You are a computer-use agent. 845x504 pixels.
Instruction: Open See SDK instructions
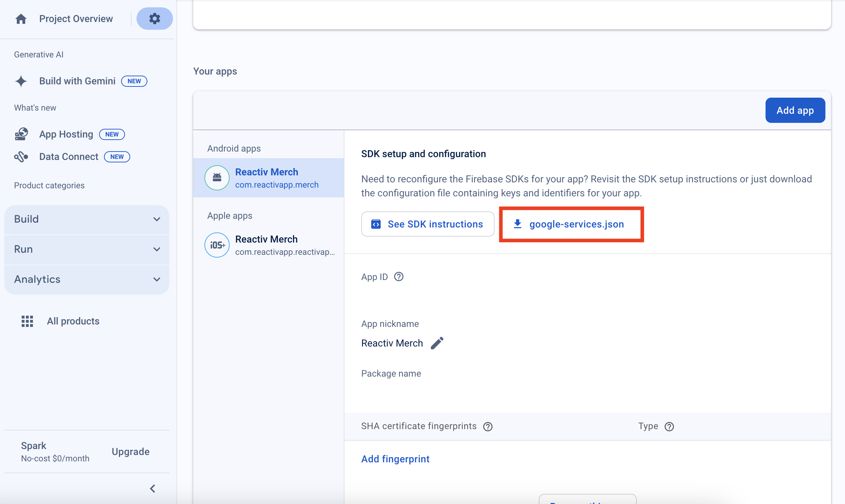[427, 224]
